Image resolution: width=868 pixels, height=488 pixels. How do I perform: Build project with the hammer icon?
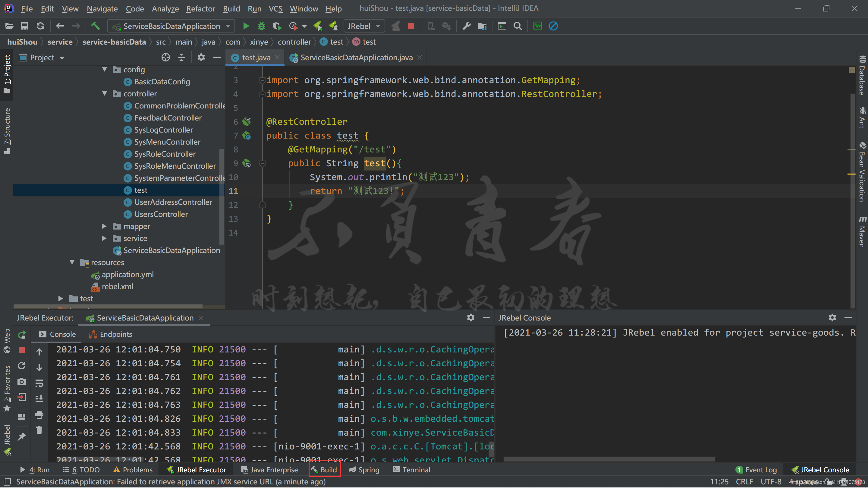[x=96, y=26]
